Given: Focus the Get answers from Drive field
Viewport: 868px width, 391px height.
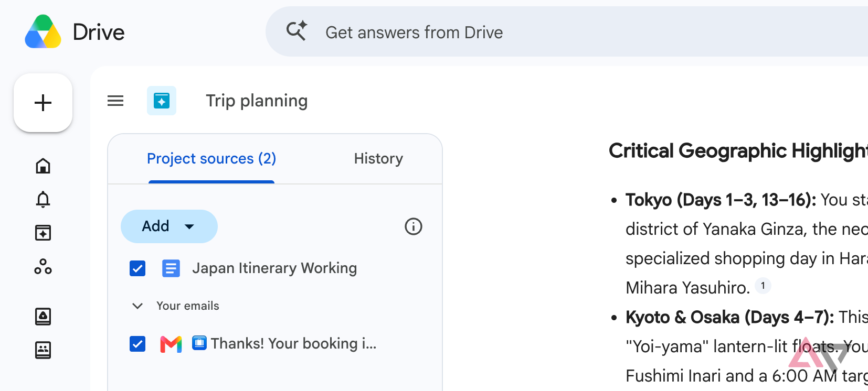Looking at the screenshot, I should (x=567, y=32).
